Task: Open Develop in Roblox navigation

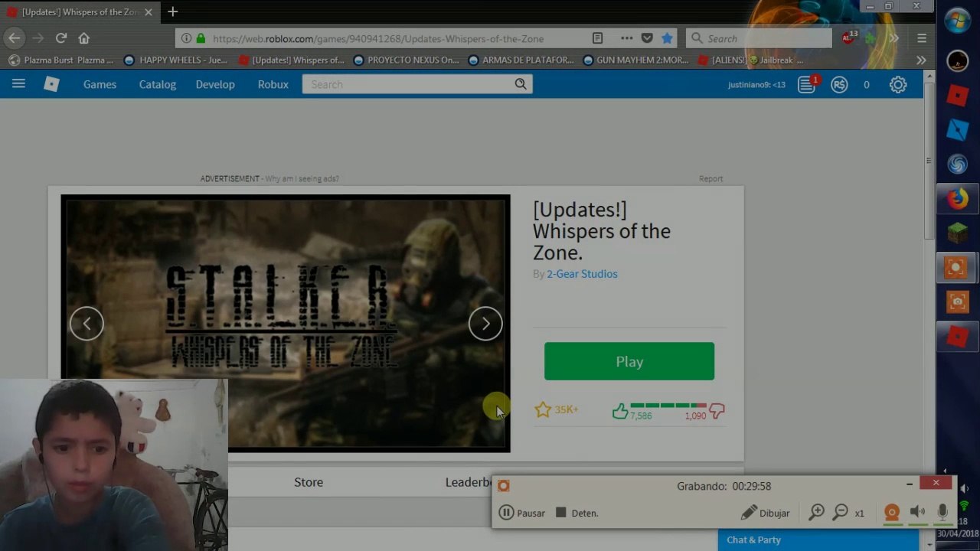Action: (x=215, y=84)
